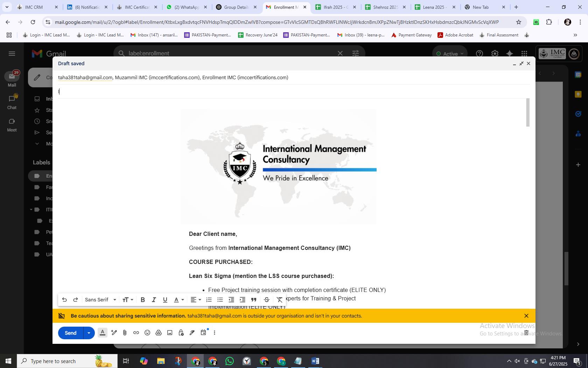Insert a numbered list
The width and height of the screenshot is (588, 368).
point(209,300)
